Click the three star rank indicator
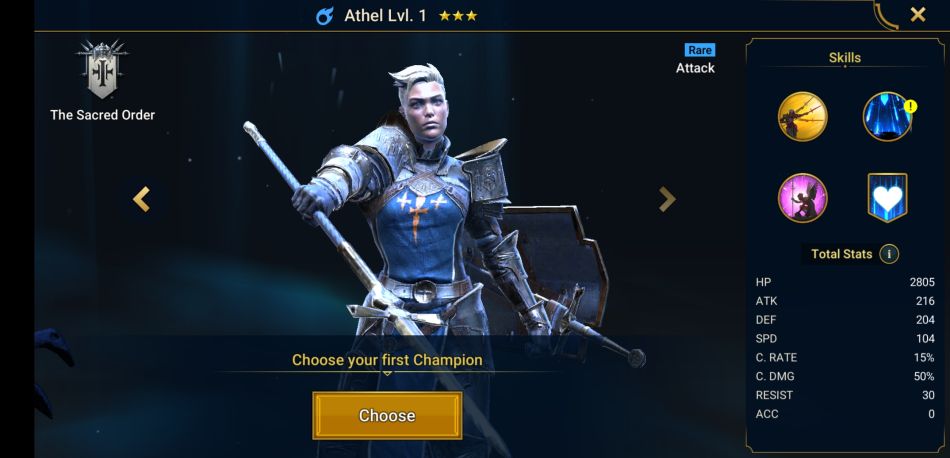 coord(458,16)
